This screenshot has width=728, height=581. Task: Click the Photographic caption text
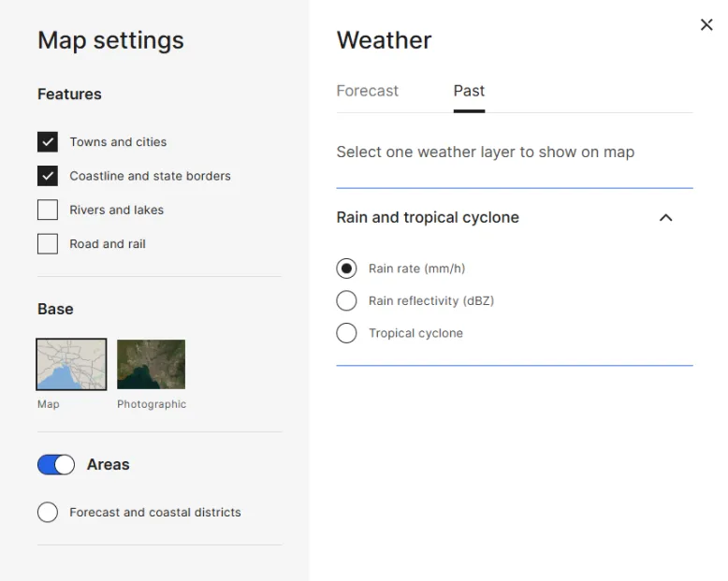click(152, 404)
